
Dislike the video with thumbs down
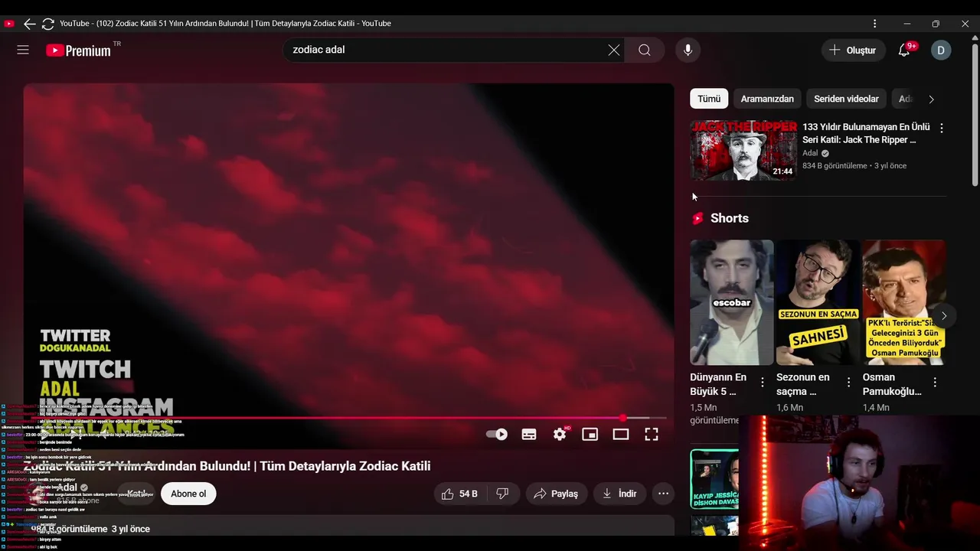pos(503,494)
